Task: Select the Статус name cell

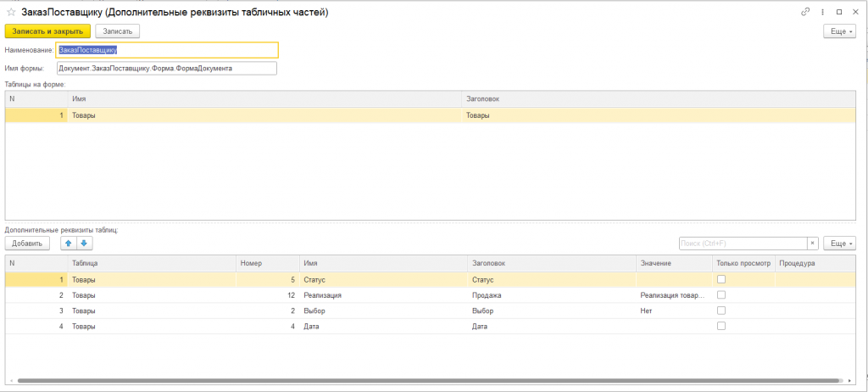Action: point(384,280)
